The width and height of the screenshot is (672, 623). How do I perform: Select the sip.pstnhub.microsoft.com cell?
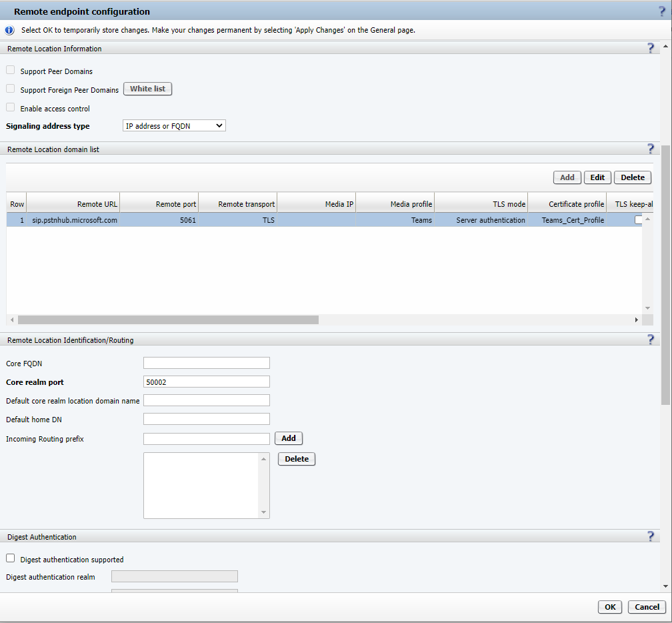point(73,220)
